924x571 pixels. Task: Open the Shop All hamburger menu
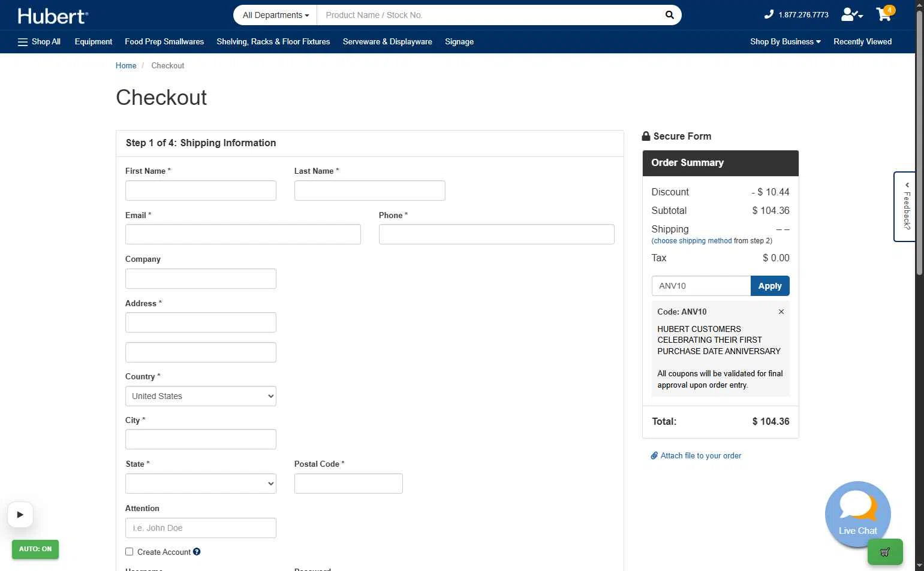(x=39, y=42)
